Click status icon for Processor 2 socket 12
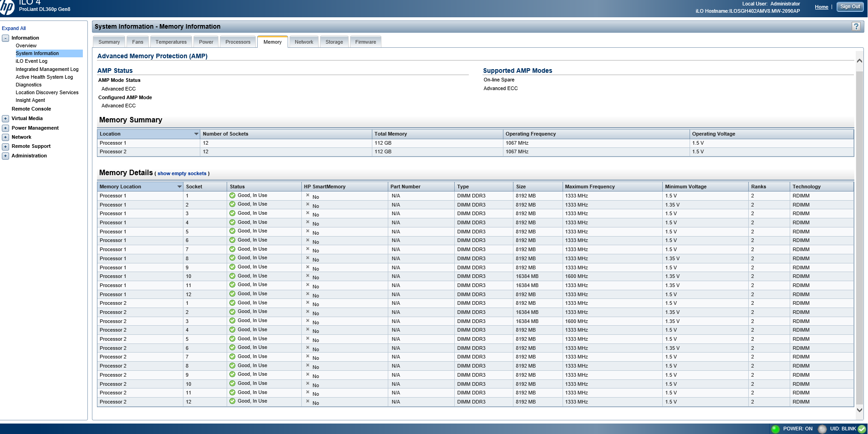 coord(233,401)
